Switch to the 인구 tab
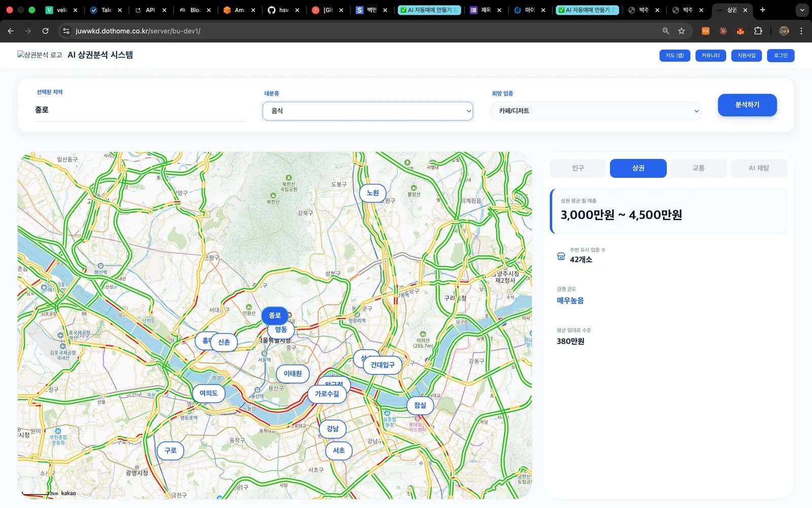Viewport: 812px width, 508px height. (x=578, y=168)
